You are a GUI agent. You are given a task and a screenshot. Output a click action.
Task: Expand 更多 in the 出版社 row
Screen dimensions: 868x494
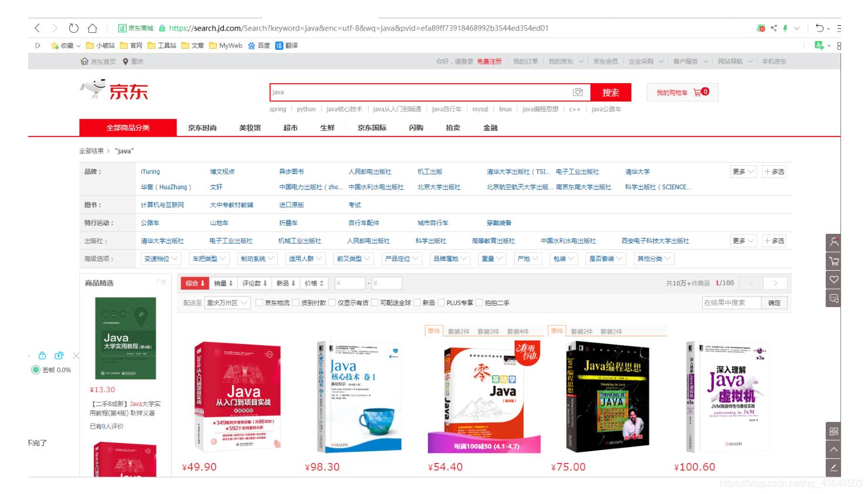pos(743,241)
